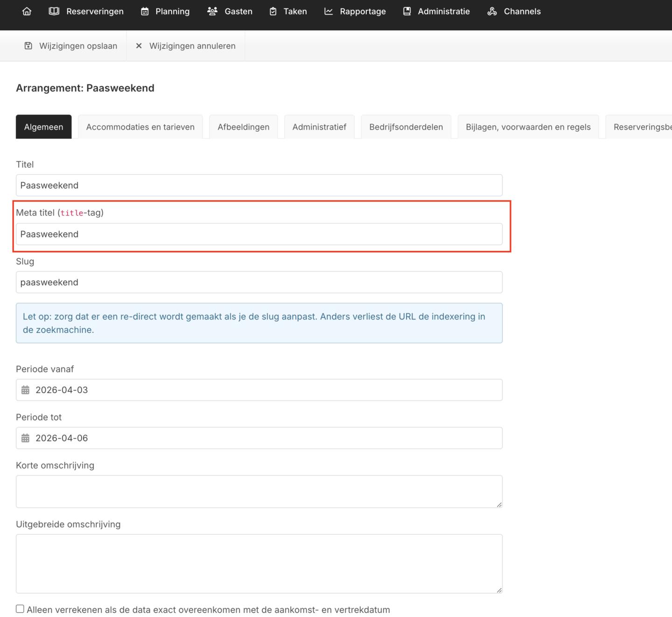This screenshot has width=672, height=617.
Task: Select the Bedrijfsonderdelen tab
Action: (406, 127)
